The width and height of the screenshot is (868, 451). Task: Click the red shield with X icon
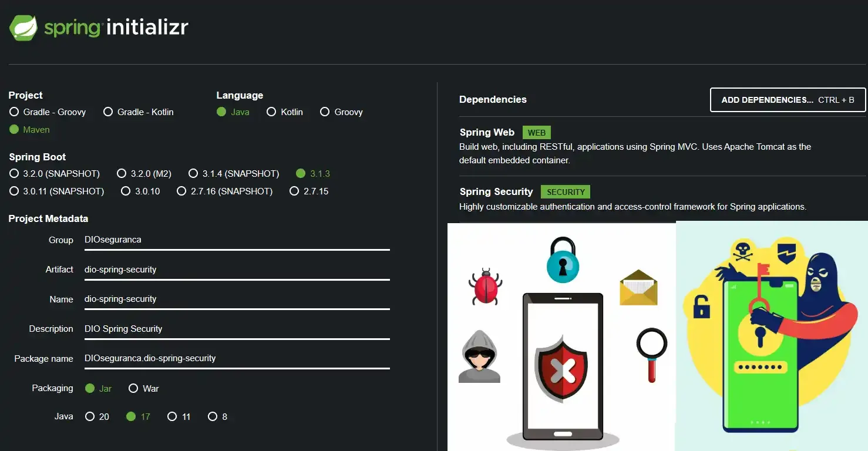click(x=562, y=369)
